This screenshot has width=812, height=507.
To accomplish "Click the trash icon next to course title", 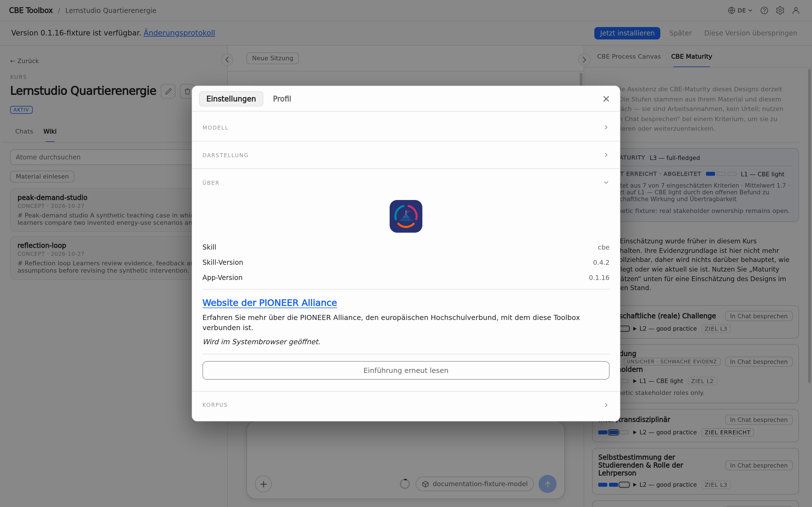I will tap(187, 91).
